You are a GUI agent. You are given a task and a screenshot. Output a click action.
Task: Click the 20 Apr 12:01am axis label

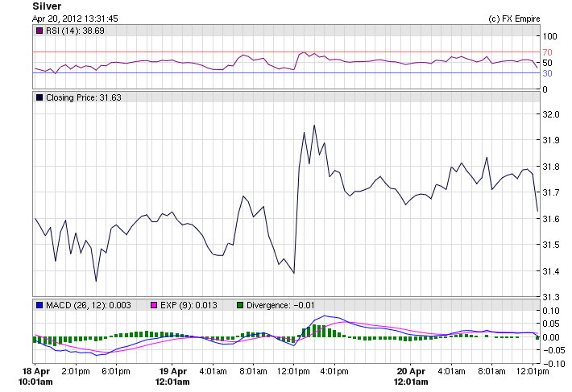(x=412, y=376)
